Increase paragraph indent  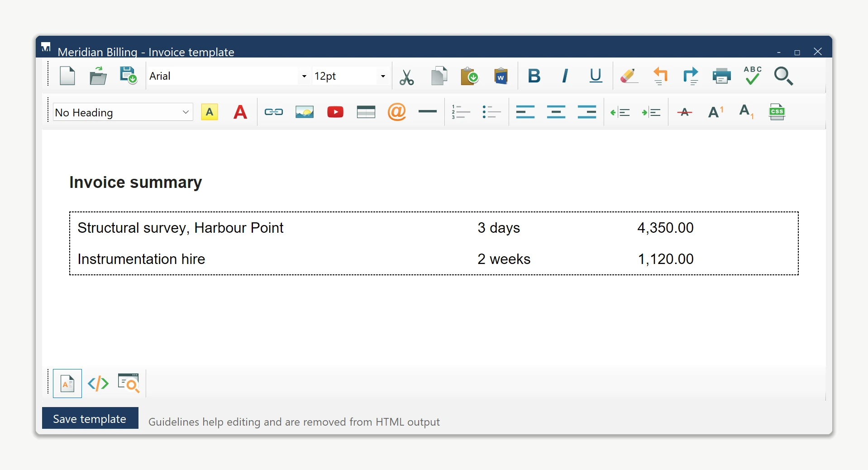pyautogui.click(x=651, y=112)
